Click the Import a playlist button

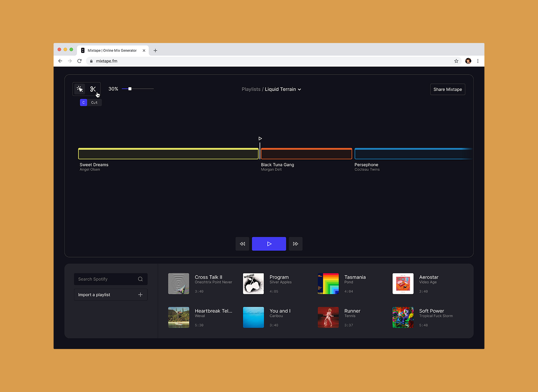coord(111,295)
